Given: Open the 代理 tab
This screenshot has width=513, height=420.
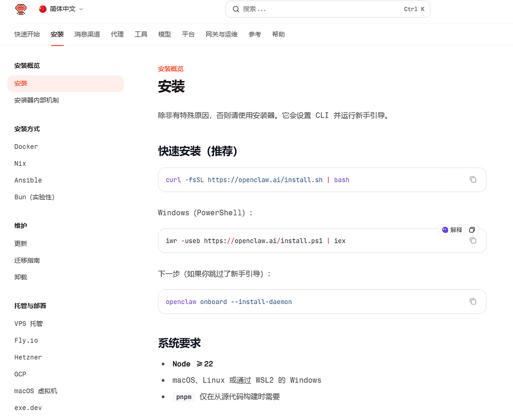Looking at the screenshot, I should click(117, 35).
